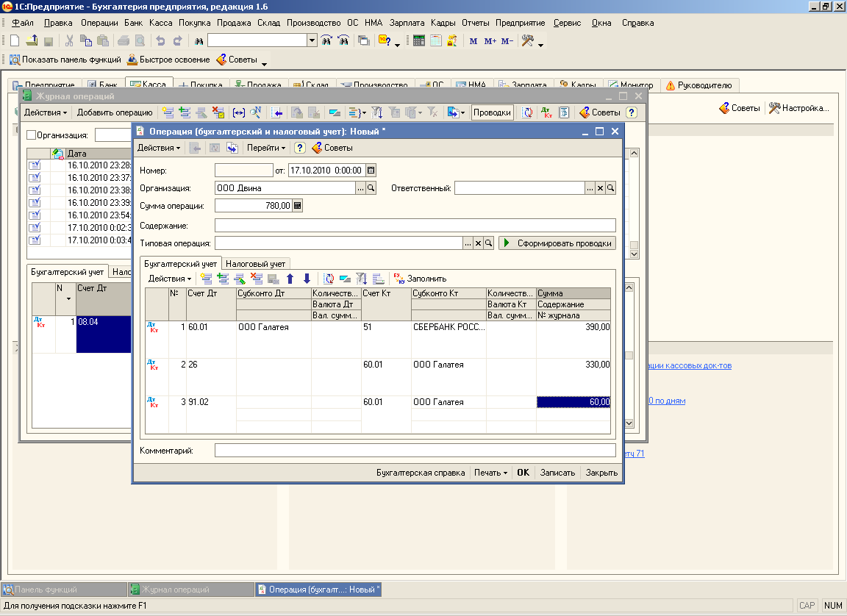The width and height of the screenshot is (847, 616).
Task: Click the Дт/Кт icon in journal toolbar
Action: [x=547, y=112]
